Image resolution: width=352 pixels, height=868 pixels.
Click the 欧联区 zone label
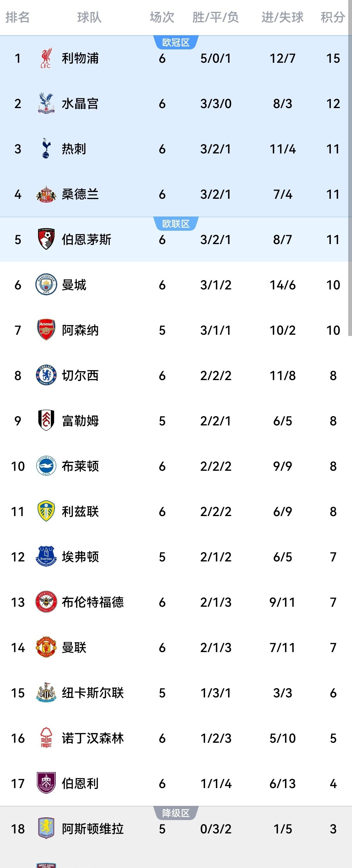tap(176, 224)
